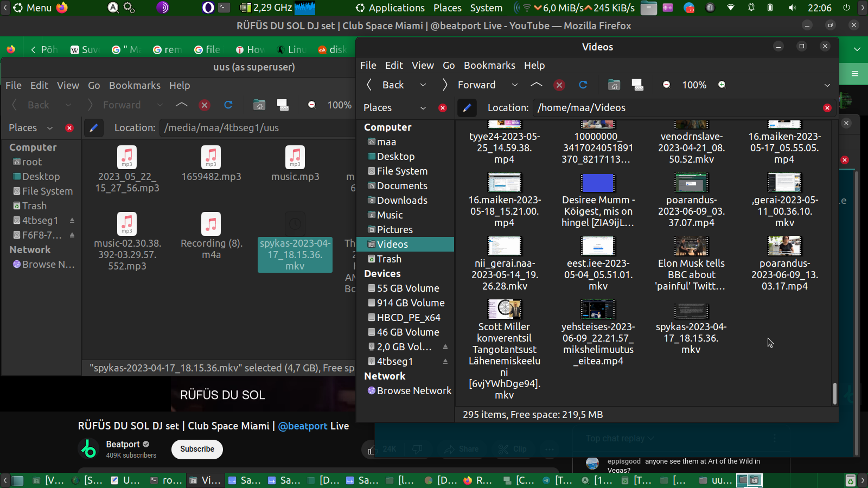
Task: Open the Back history dropdown arrow
Action: click(423, 85)
